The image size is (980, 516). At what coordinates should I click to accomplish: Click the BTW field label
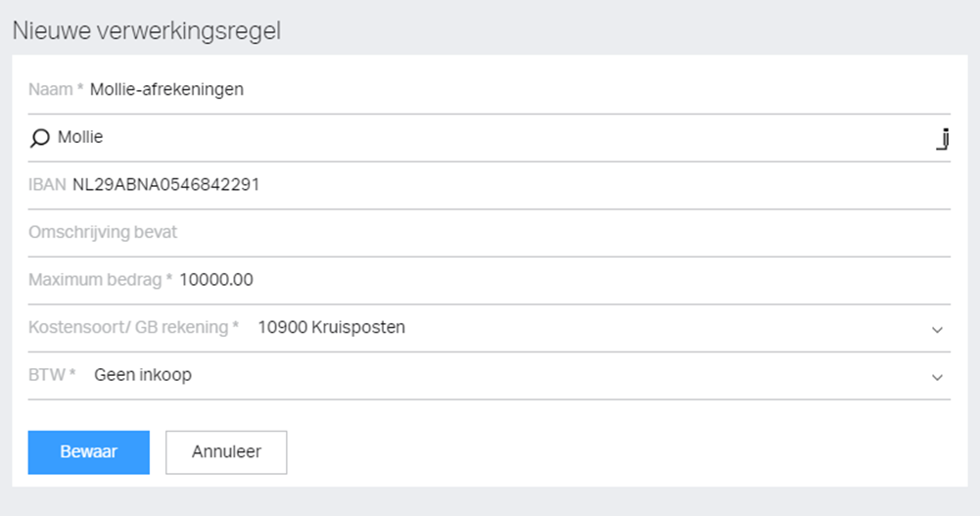(x=52, y=375)
